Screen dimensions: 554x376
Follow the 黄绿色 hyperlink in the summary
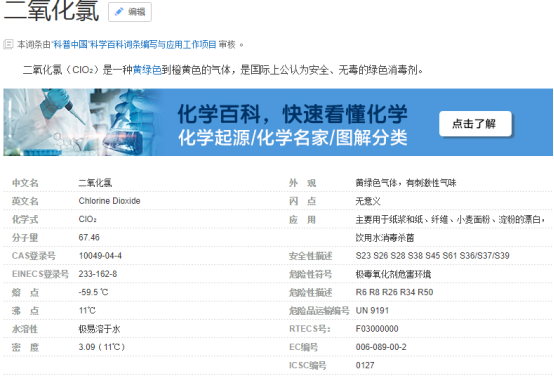point(147,70)
